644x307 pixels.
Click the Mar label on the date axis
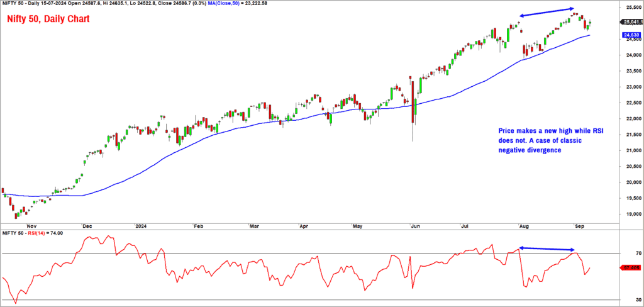pyautogui.click(x=254, y=226)
